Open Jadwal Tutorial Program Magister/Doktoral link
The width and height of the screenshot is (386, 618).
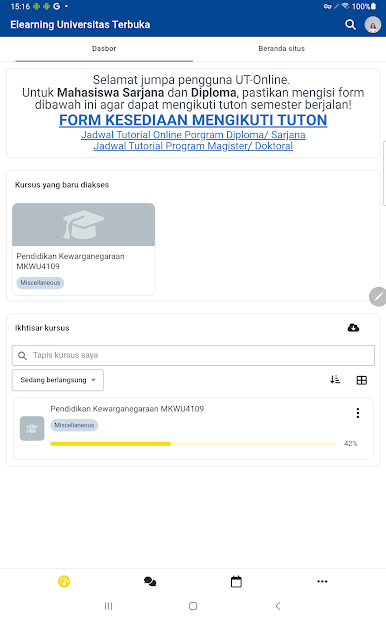click(x=193, y=146)
